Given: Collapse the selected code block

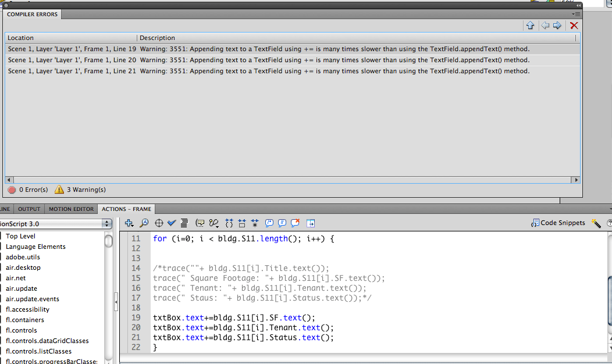Looking at the screenshot, I should click(241, 223).
